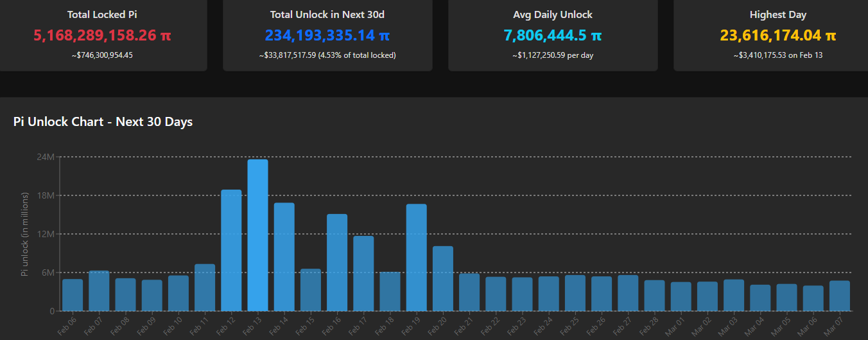Viewport: 868px width, 340px height.
Task: Select the Avg Daily Unlock card value
Action: tap(553, 35)
